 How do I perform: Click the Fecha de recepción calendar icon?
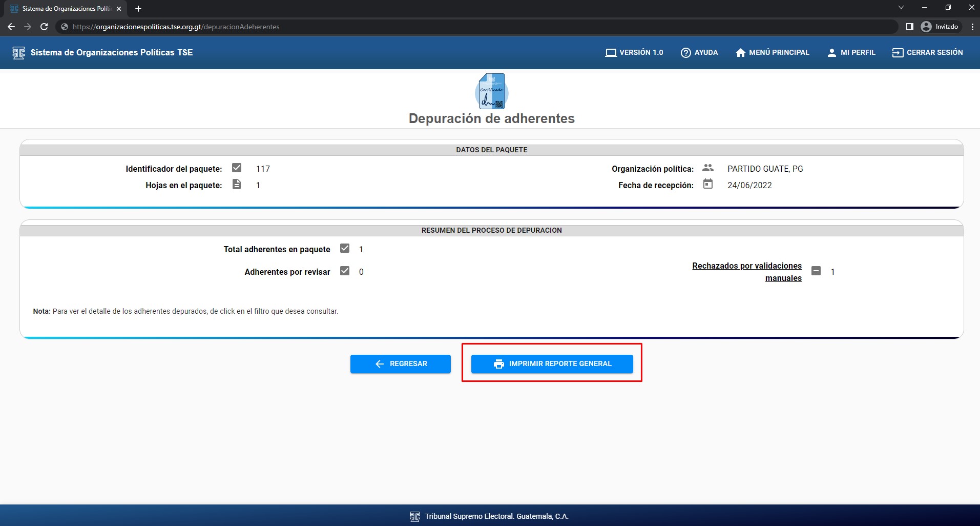click(x=708, y=184)
